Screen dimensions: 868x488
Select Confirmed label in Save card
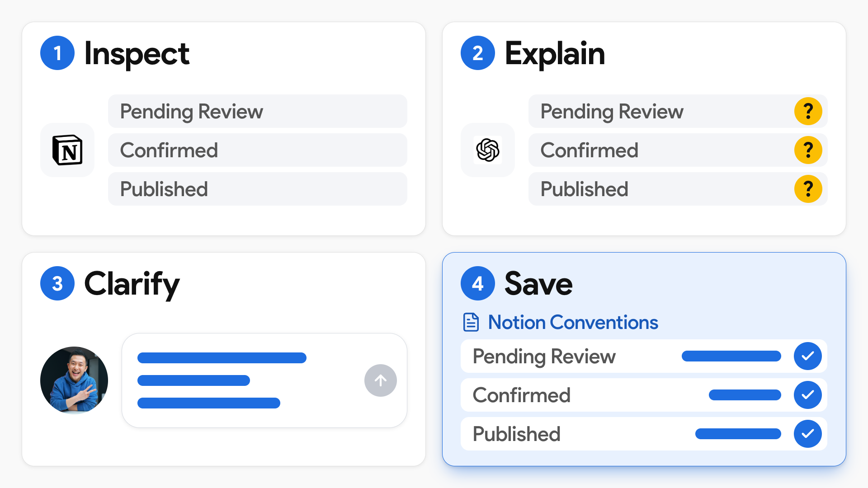coord(521,395)
